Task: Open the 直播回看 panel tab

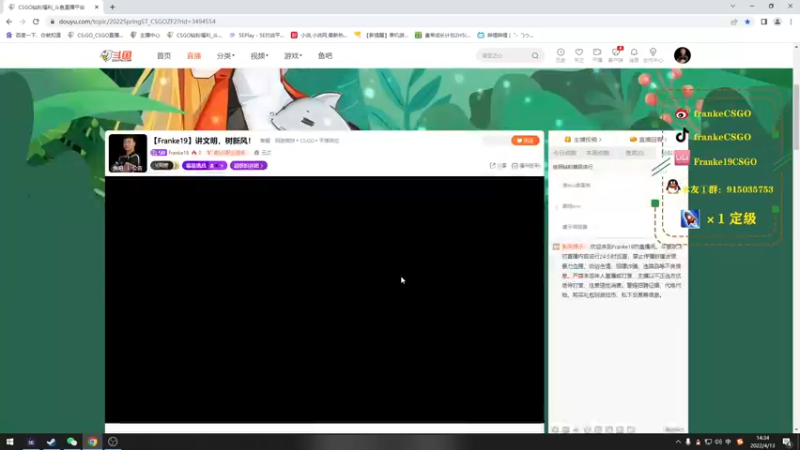Action: (x=648, y=139)
